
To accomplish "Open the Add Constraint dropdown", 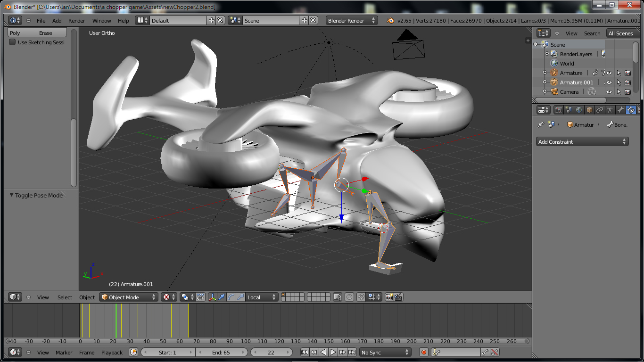I will 582,141.
